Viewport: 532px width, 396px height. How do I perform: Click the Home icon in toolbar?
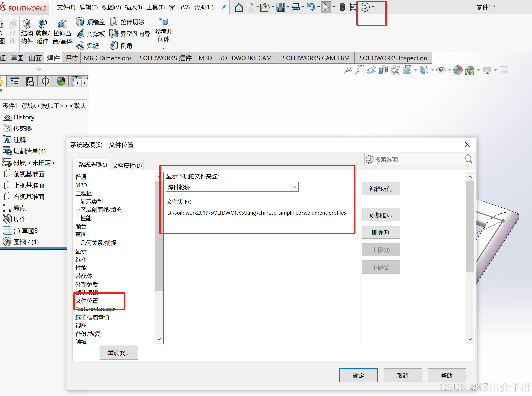tap(239, 7)
